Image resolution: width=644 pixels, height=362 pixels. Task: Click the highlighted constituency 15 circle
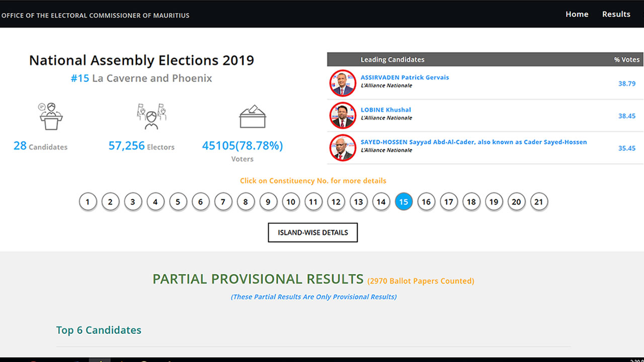(404, 202)
